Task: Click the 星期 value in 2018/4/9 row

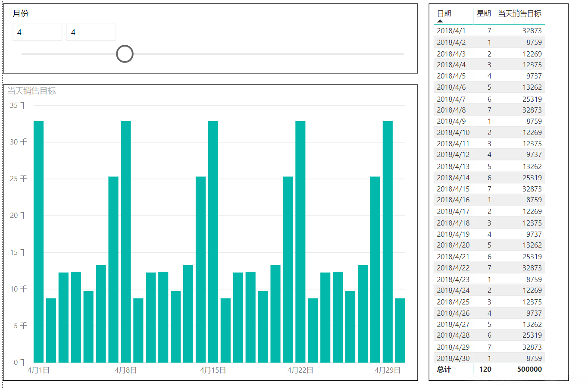Action: click(x=489, y=121)
